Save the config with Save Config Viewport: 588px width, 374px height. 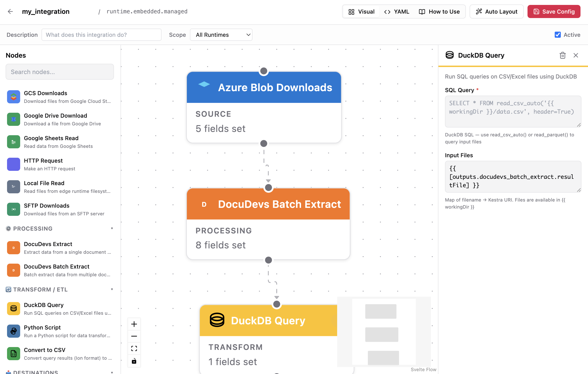tap(554, 11)
